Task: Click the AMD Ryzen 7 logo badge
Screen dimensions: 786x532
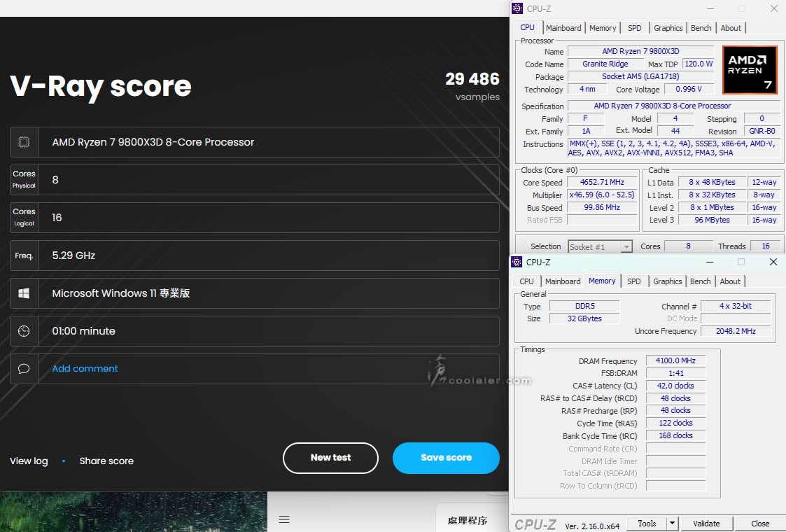Action: coord(750,70)
